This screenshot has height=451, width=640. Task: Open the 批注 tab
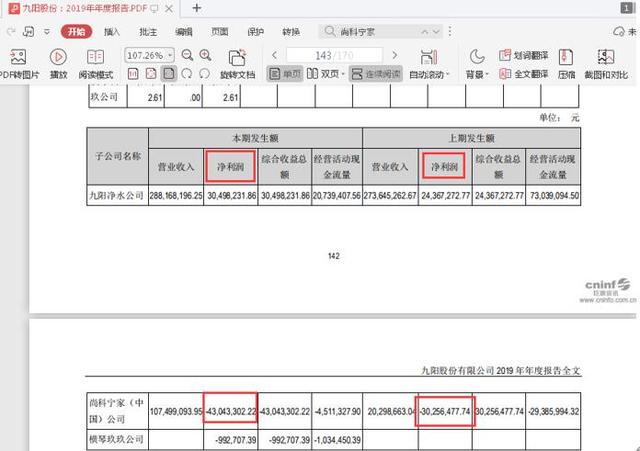(x=148, y=32)
